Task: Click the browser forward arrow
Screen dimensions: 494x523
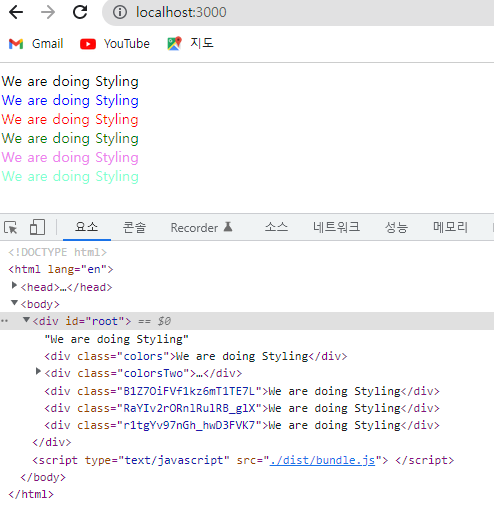Action: (x=48, y=12)
